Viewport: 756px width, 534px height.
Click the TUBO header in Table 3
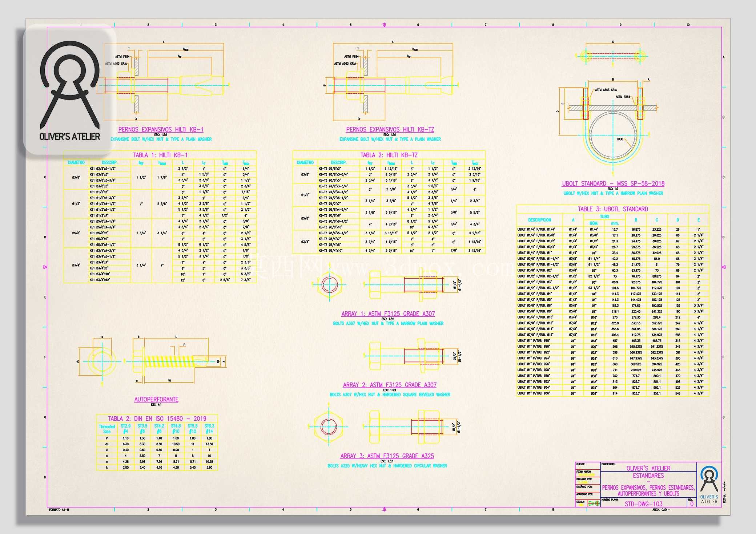click(604, 217)
